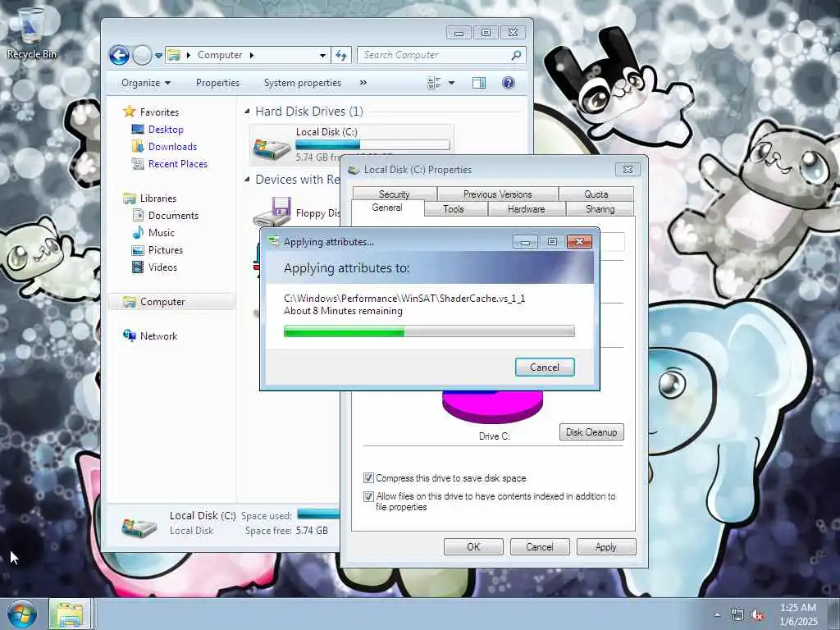Open the Windows Start menu
840x630 pixels.
point(22,614)
